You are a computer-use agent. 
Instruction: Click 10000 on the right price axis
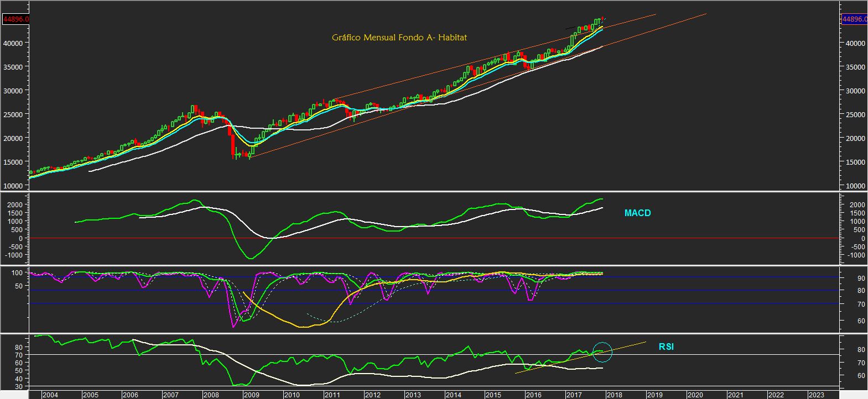856,186
